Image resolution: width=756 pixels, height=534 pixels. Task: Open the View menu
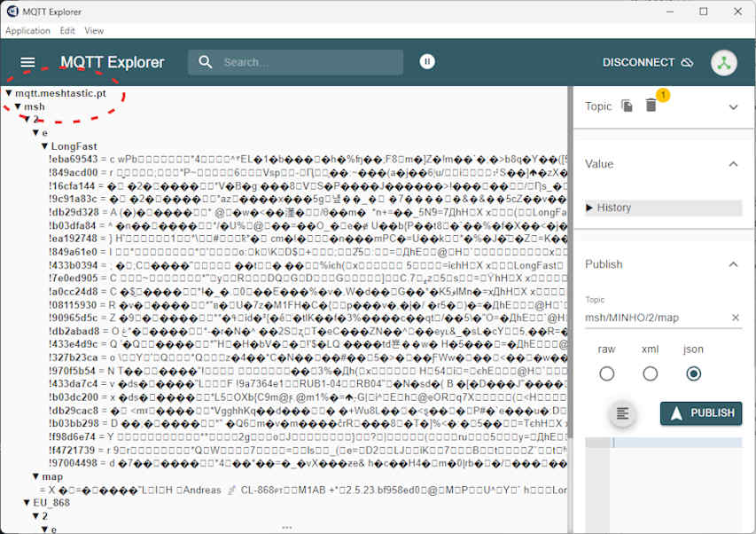pyautogui.click(x=94, y=30)
